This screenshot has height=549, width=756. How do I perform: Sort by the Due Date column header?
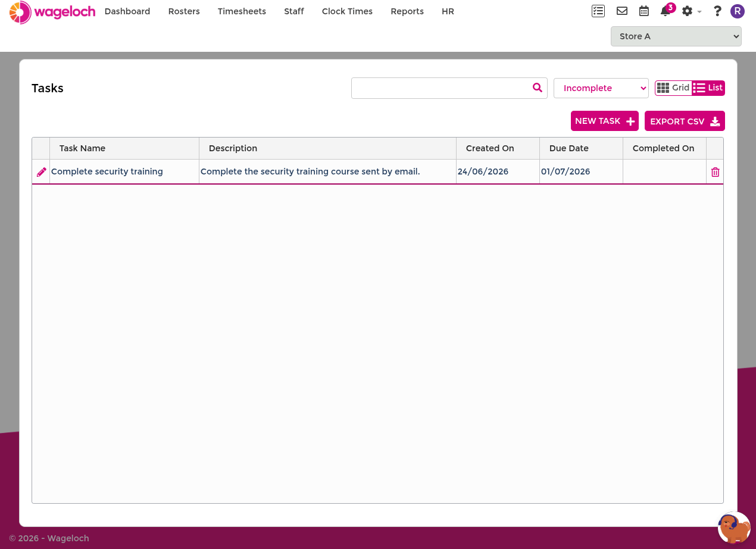581,148
